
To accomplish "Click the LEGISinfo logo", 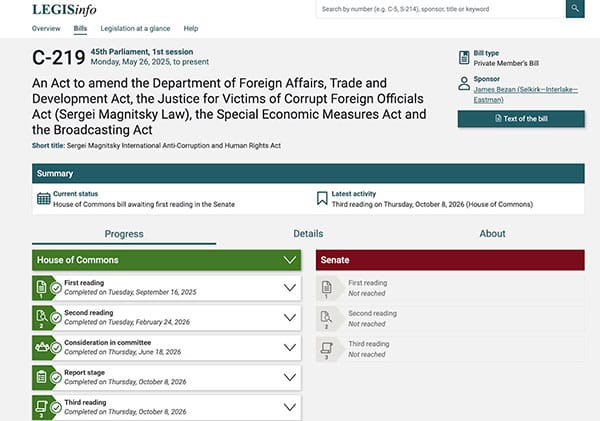I will (x=64, y=10).
